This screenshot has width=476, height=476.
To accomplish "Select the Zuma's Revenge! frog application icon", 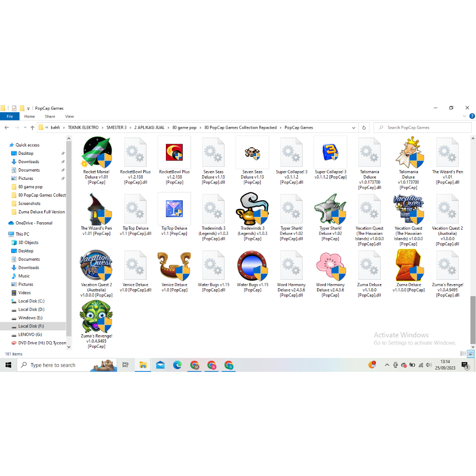I will click(x=96, y=317).
